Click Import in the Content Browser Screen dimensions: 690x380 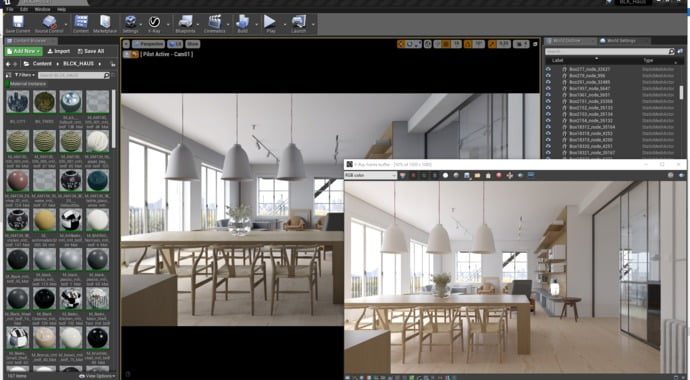pos(59,51)
